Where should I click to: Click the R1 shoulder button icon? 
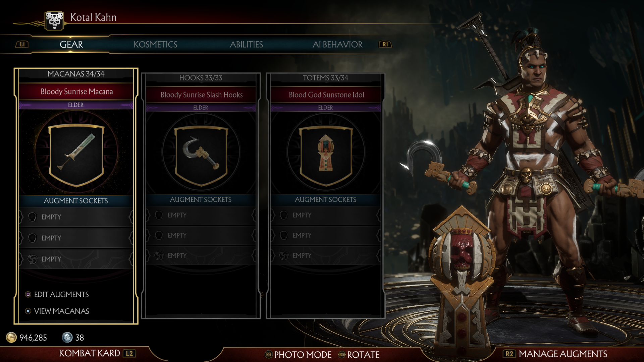[385, 44]
